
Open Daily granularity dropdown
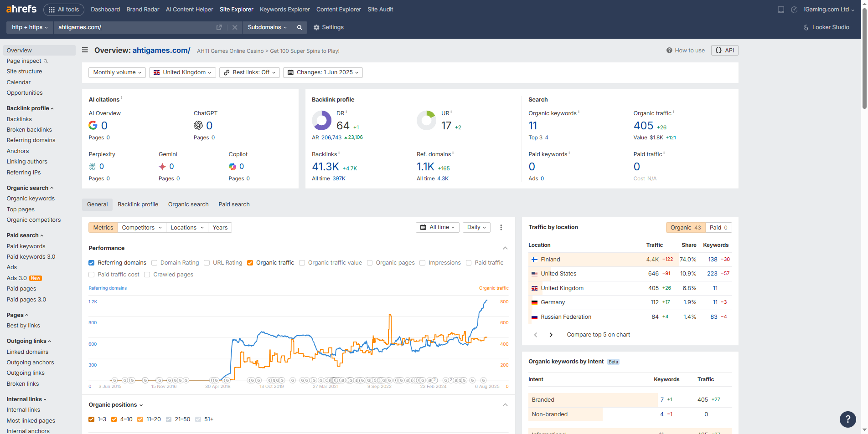pyautogui.click(x=476, y=227)
